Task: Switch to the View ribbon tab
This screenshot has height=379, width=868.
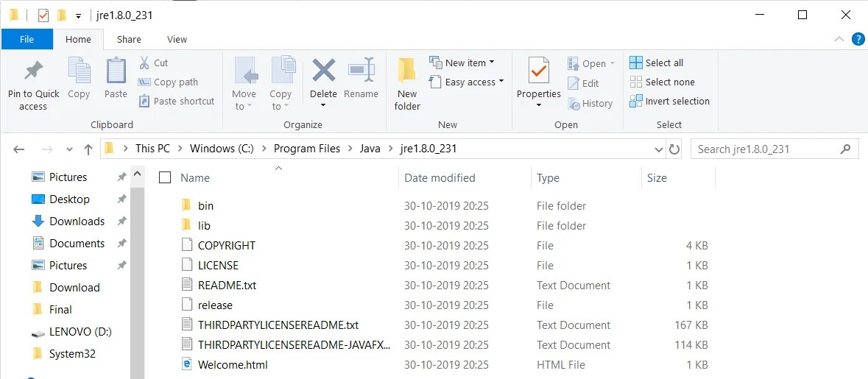Action: coord(177,39)
